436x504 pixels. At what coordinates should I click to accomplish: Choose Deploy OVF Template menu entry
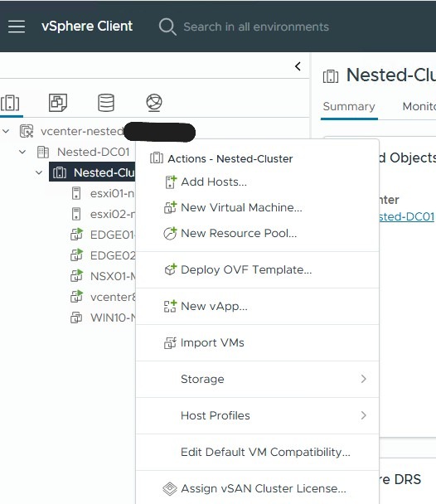(257, 269)
